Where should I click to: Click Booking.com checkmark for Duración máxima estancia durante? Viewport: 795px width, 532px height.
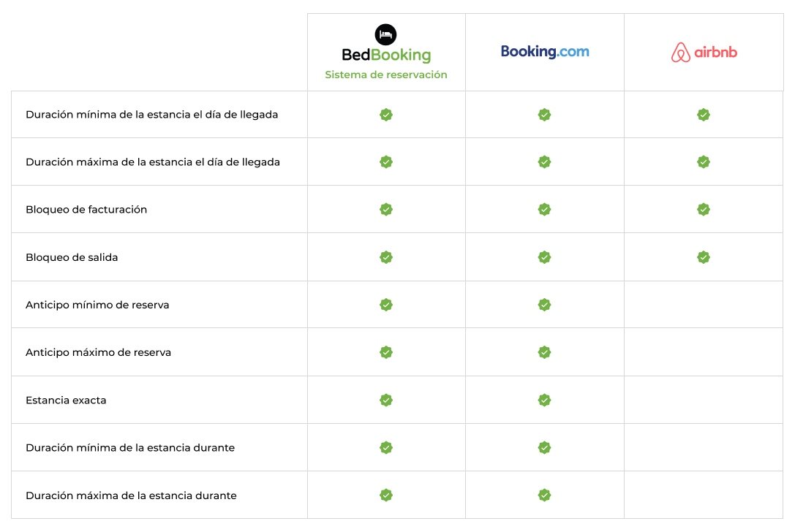(545, 495)
